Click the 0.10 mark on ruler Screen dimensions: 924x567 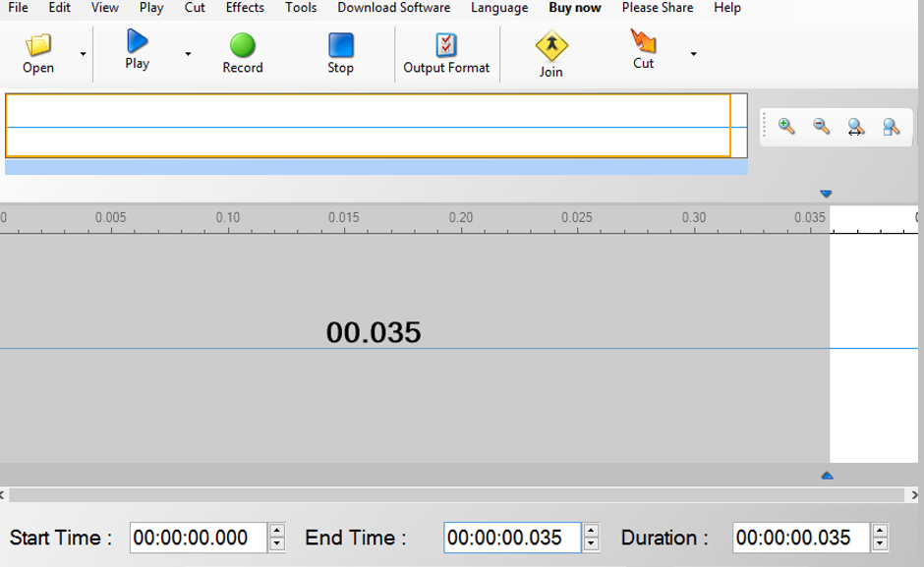pos(228,217)
